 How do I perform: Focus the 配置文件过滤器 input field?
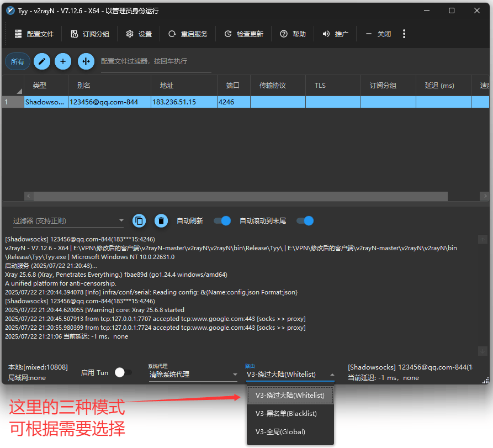click(156, 62)
